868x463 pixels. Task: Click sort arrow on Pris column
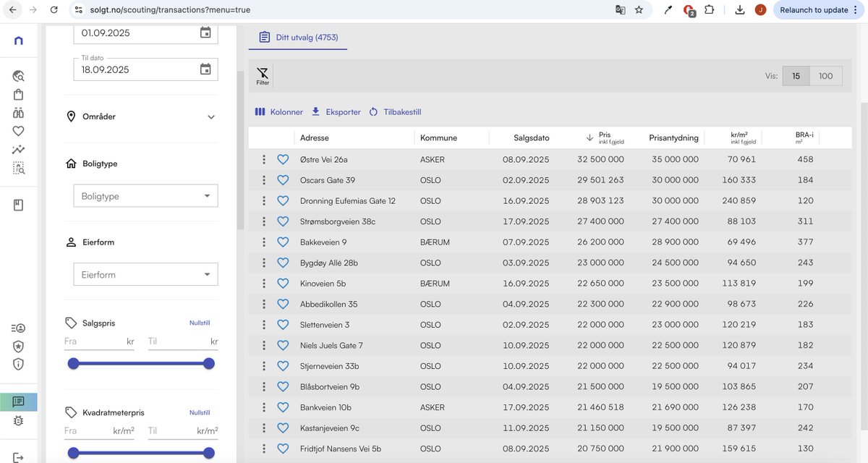pos(590,137)
